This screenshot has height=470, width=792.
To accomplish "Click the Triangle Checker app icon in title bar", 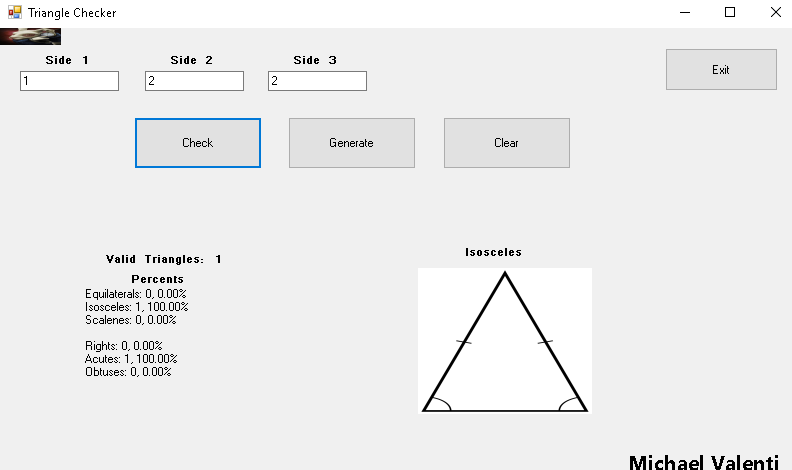I will [x=15, y=13].
